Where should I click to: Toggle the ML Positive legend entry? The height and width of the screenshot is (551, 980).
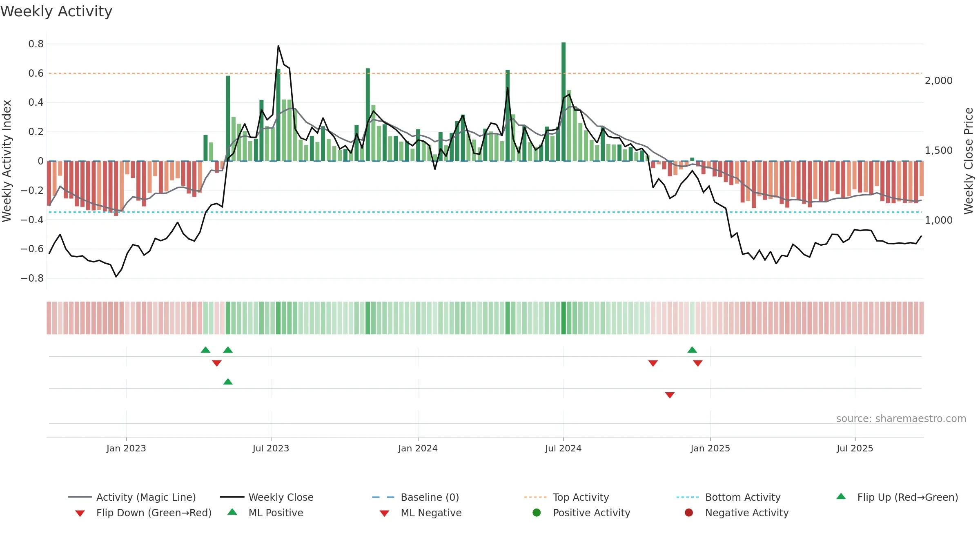265,513
